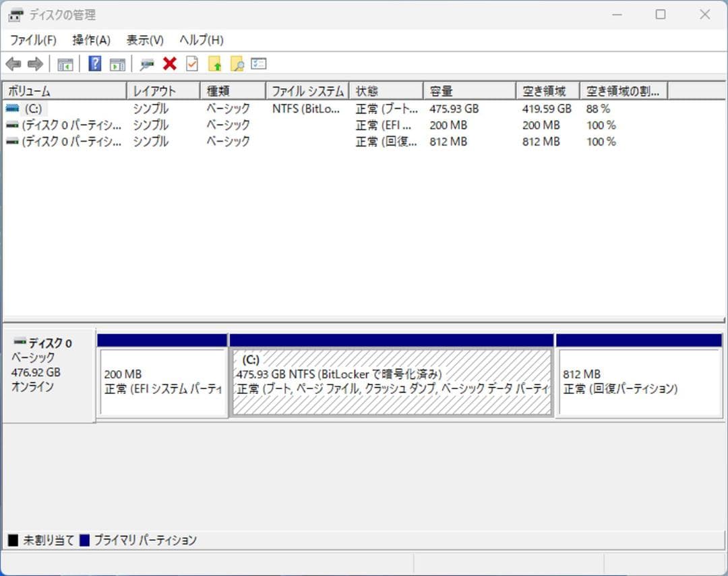Click the yellow note with green arrow icon

tap(214, 63)
